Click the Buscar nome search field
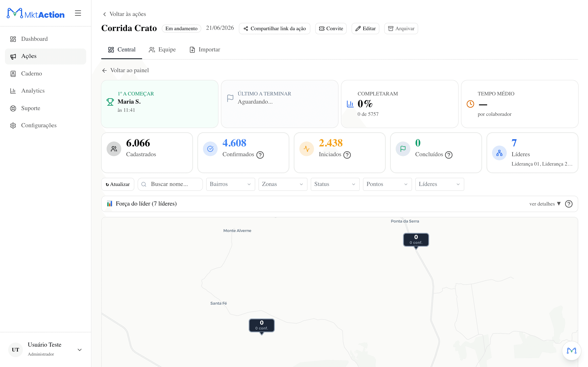Image resolution: width=588 pixels, height=367 pixels. [x=170, y=184]
